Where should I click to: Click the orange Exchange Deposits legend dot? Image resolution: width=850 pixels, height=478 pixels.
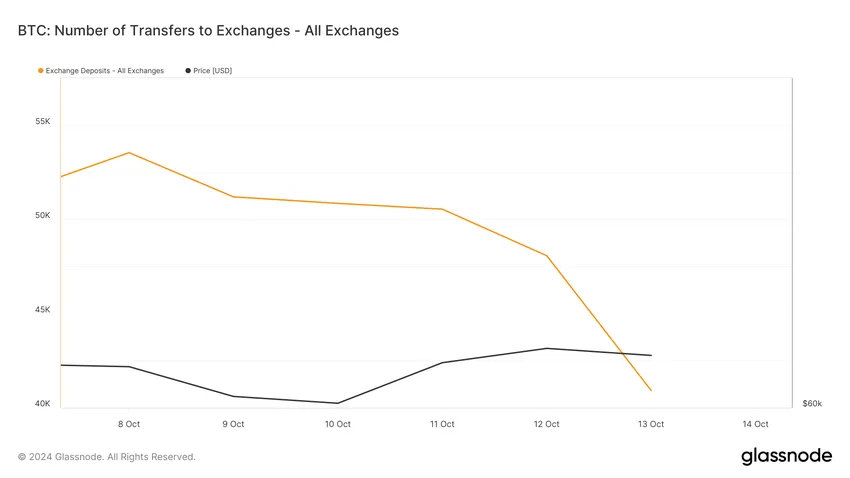point(41,71)
